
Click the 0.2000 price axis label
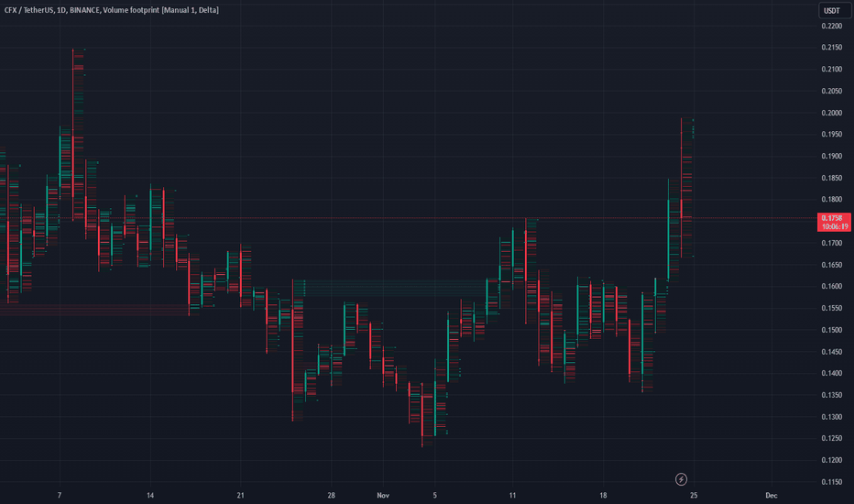click(832, 113)
